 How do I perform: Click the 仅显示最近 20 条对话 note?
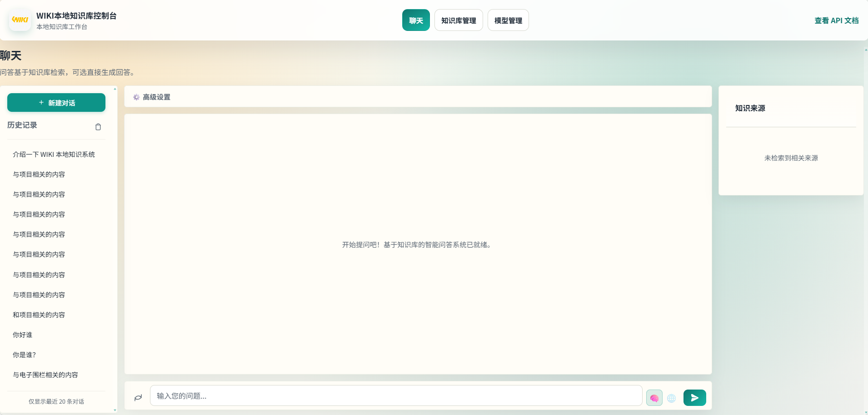pos(56,401)
